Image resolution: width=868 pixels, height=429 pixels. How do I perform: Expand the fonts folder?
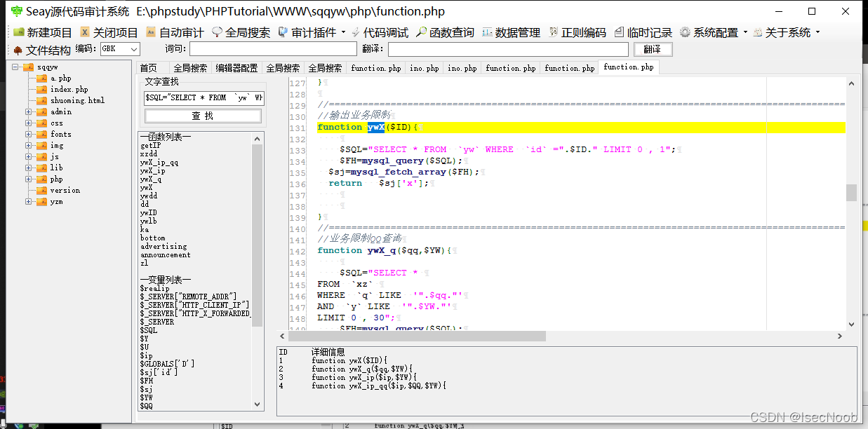tap(29, 135)
